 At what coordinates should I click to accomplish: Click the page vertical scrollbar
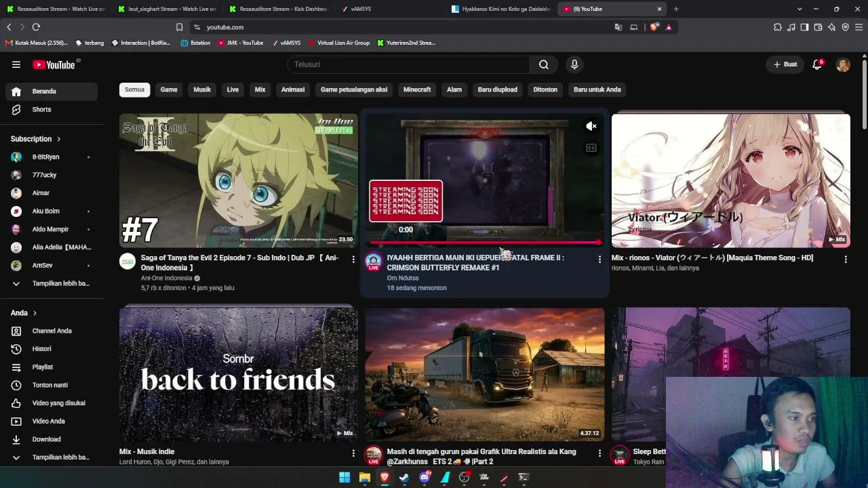[x=864, y=95]
